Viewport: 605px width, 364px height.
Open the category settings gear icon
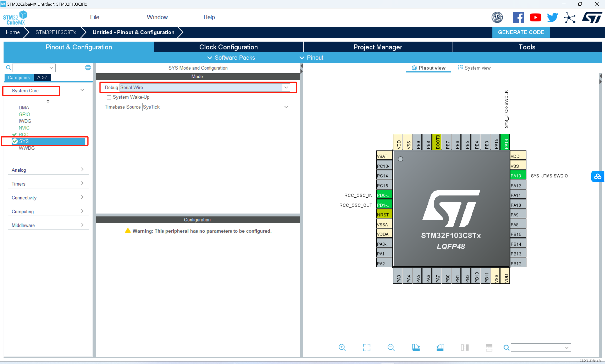point(88,67)
